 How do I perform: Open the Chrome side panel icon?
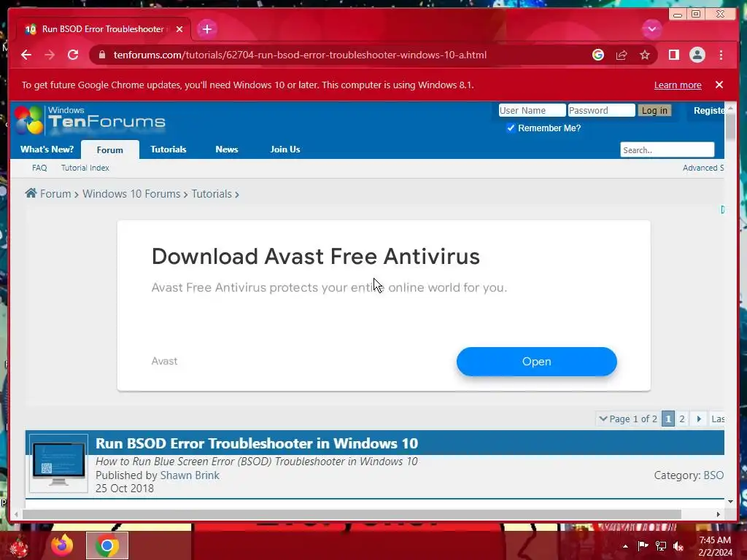(673, 55)
